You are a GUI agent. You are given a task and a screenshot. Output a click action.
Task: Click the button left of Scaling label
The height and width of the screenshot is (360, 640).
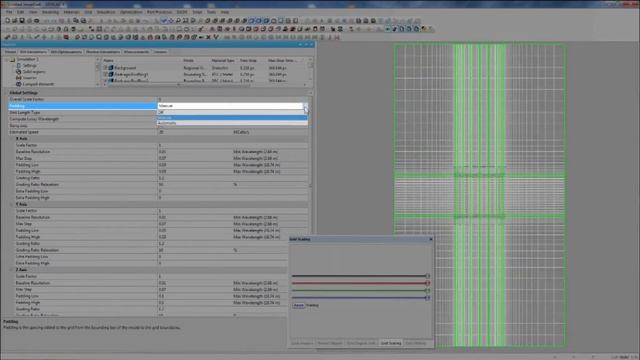click(x=298, y=305)
